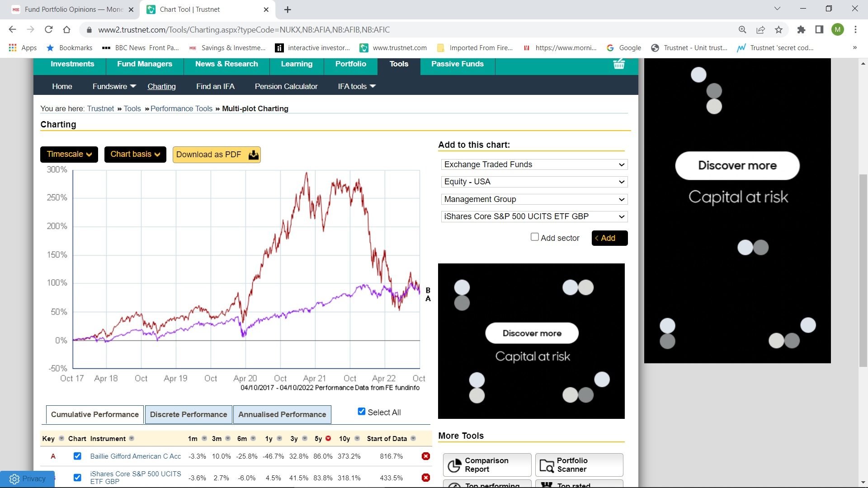Expand the Exchange Traded Funds dropdown
This screenshot has width=868, height=488.
pyautogui.click(x=534, y=164)
